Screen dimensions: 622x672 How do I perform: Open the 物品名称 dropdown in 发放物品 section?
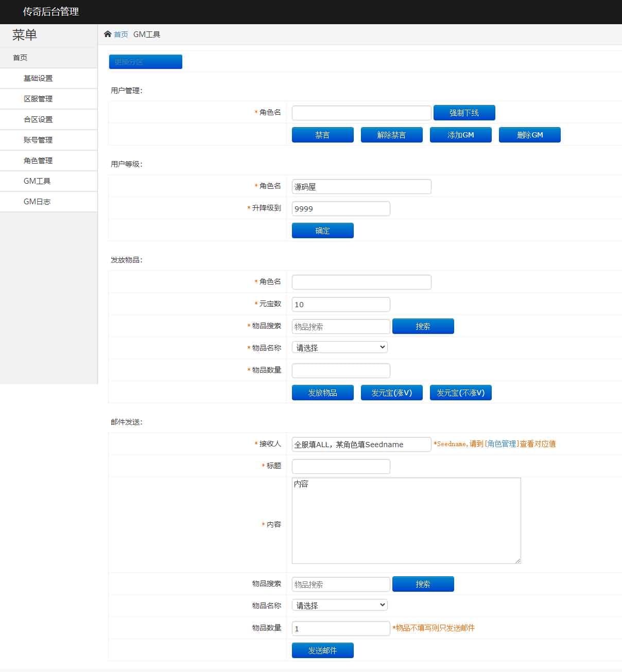coord(339,347)
